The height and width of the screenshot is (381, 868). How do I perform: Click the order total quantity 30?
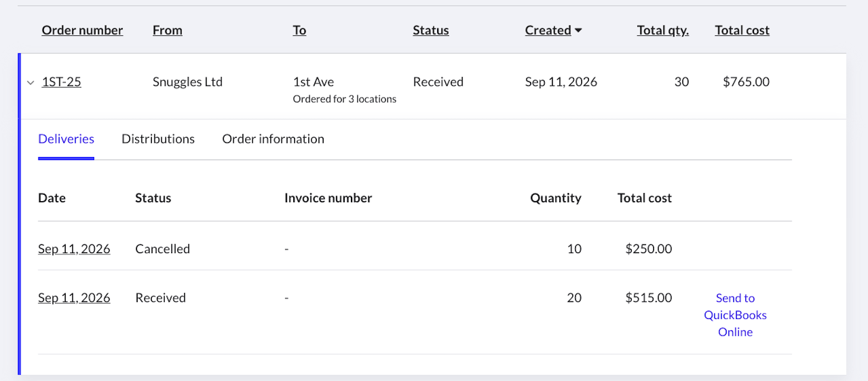pyautogui.click(x=681, y=82)
